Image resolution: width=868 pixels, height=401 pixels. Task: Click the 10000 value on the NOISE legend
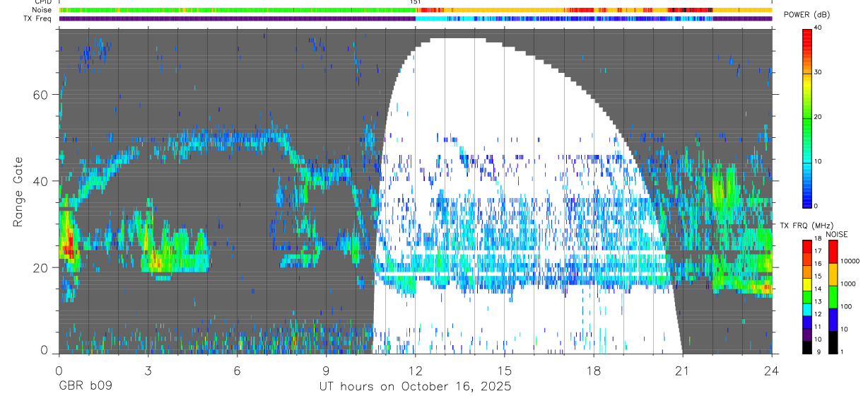[x=850, y=261]
